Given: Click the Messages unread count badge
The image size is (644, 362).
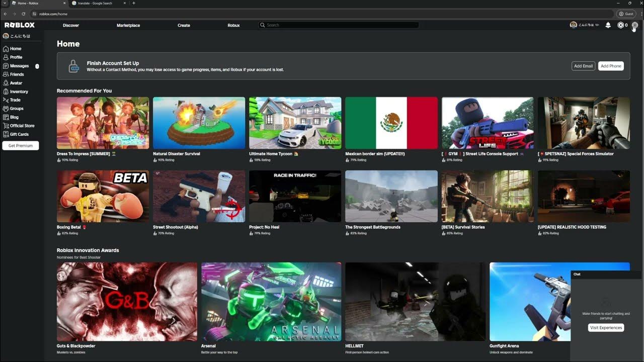Looking at the screenshot, I should tap(37, 66).
